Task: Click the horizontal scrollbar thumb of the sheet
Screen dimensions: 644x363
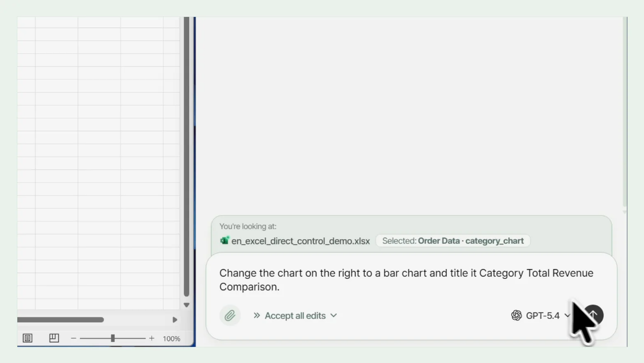Action: [x=61, y=320]
